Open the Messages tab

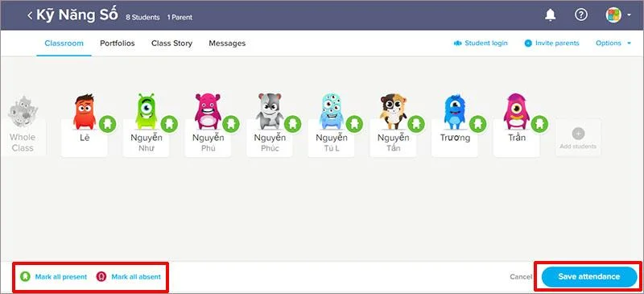coord(227,43)
